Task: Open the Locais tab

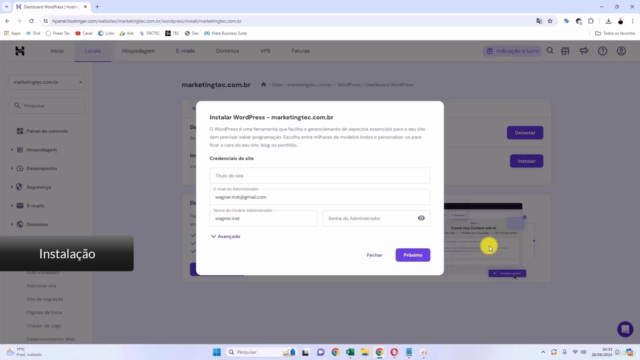Action: 93,51
